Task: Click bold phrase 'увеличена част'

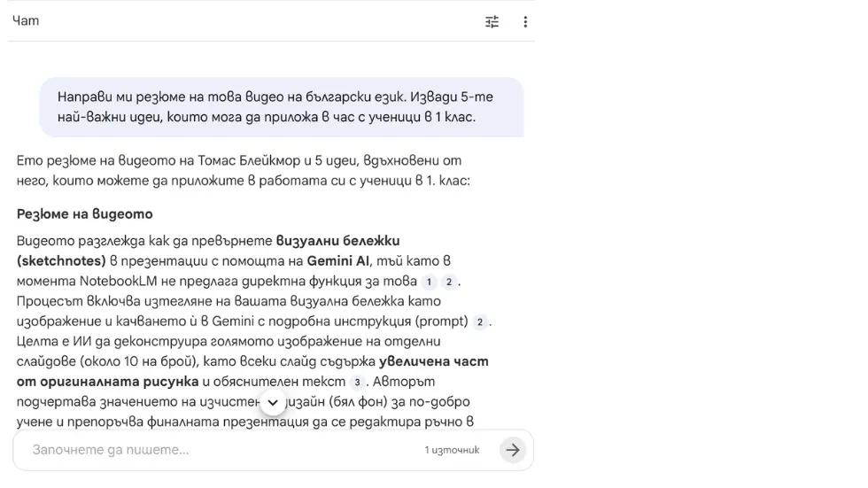Action: pyautogui.click(x=433, y=361)
